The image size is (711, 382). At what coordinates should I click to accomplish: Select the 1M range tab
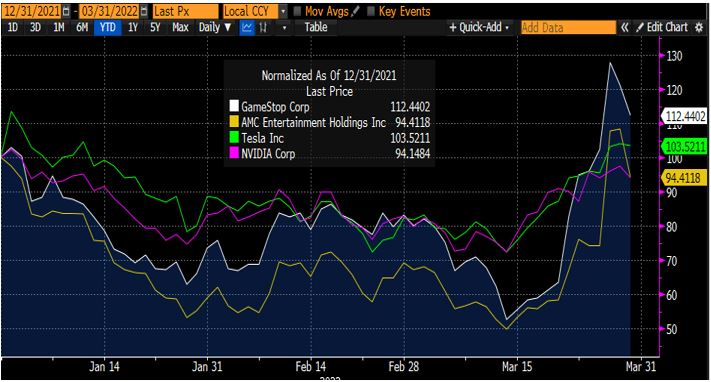(x=58, y=27)
